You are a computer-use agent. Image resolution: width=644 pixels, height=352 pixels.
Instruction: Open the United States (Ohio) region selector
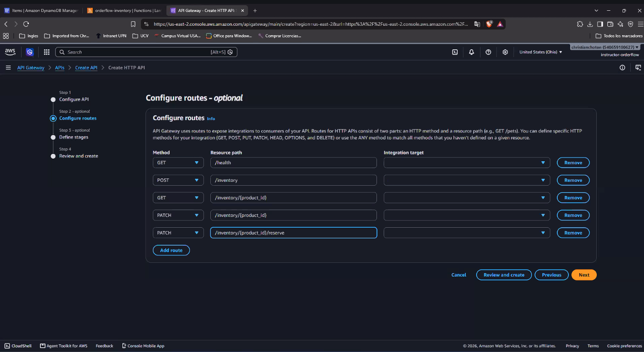541,52
